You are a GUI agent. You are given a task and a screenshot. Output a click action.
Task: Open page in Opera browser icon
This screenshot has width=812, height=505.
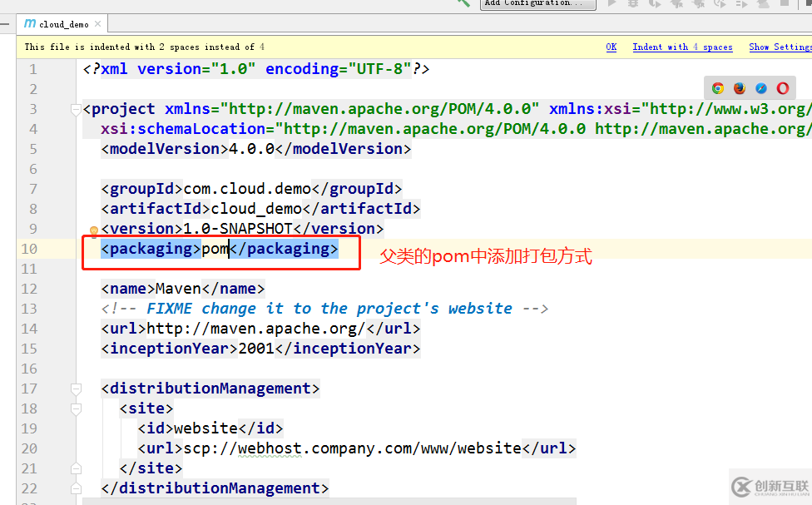(783, 88)
